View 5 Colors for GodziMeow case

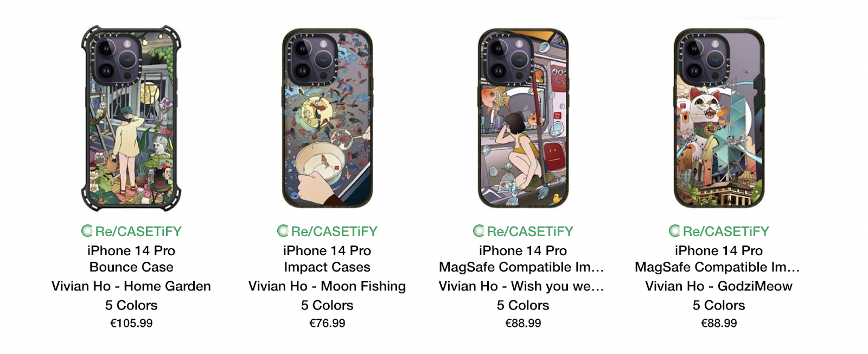(719, 305)
